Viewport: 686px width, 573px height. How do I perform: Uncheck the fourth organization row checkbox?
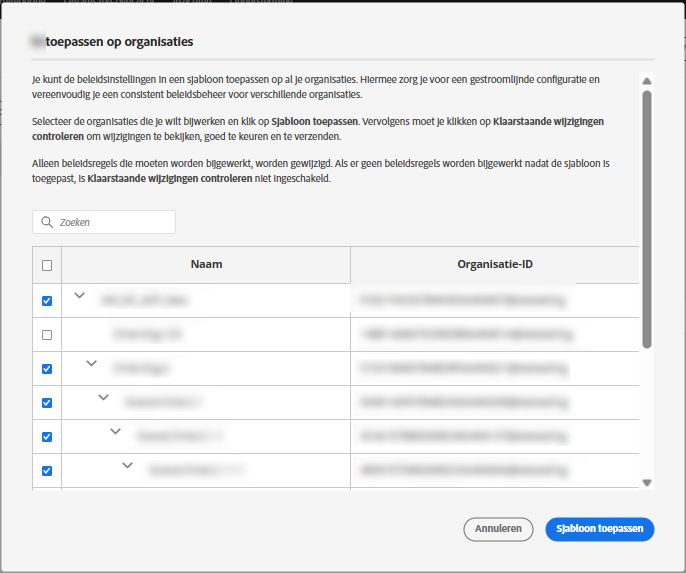click(47, 403)
